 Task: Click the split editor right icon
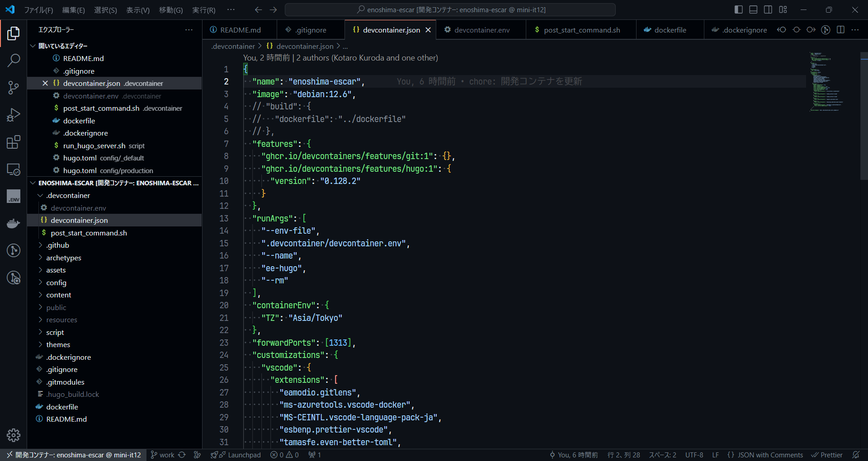(x=840, y=30)
